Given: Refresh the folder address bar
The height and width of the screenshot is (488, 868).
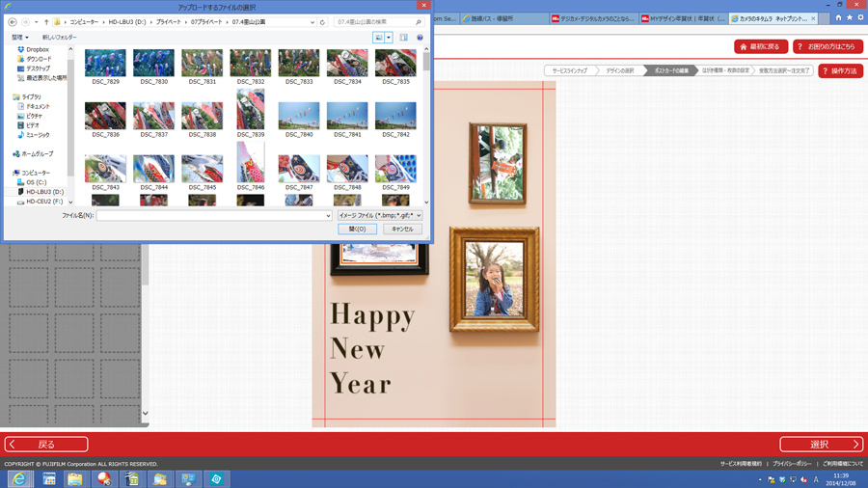Looking at the screenshot, I should (x=323, y=22).
